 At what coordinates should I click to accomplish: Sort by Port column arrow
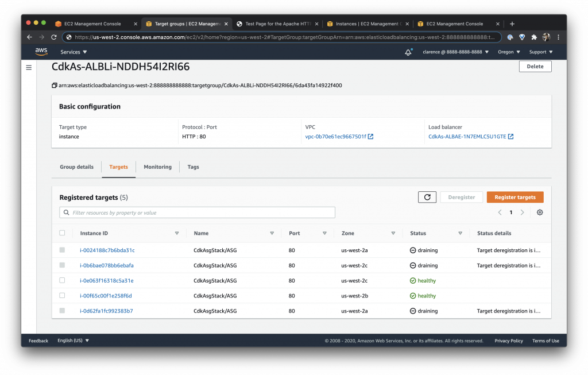pos(324,233)
